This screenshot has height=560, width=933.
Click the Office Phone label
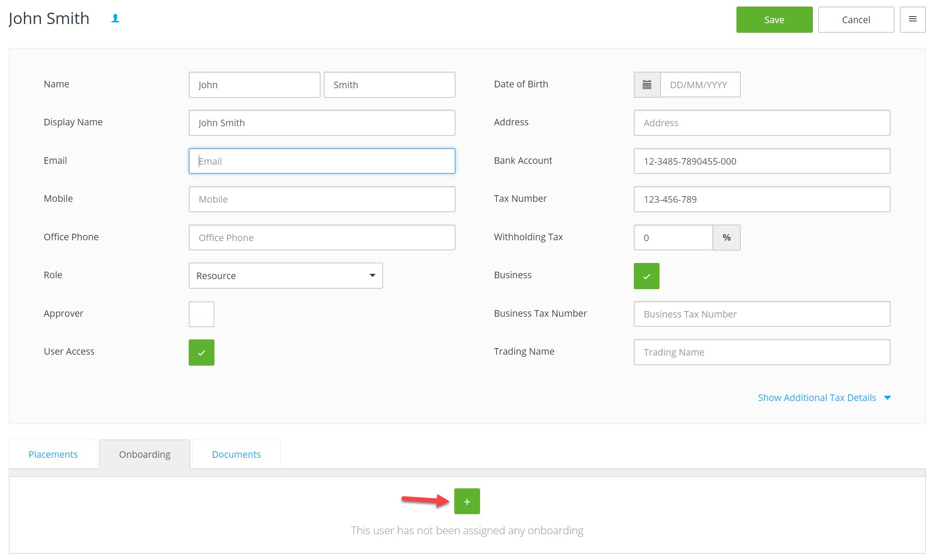coord(71,237)
